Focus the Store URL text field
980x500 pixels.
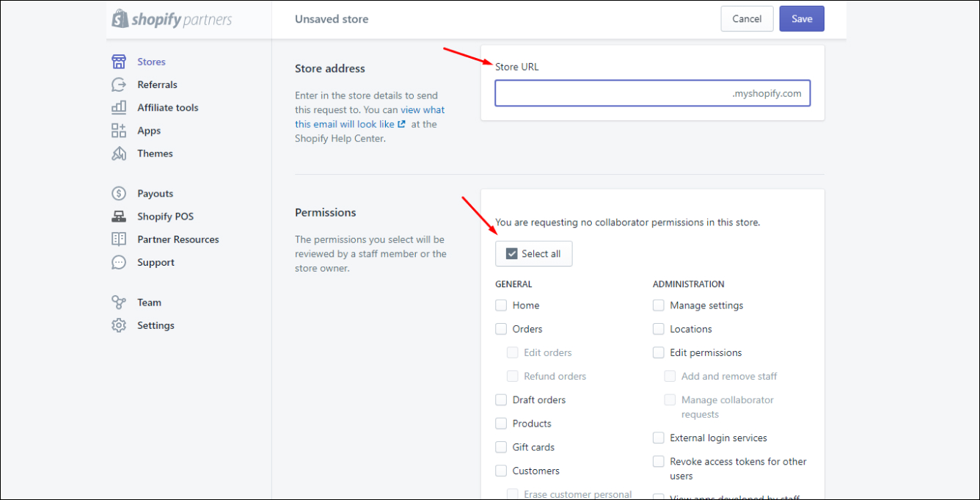[653, 93]
